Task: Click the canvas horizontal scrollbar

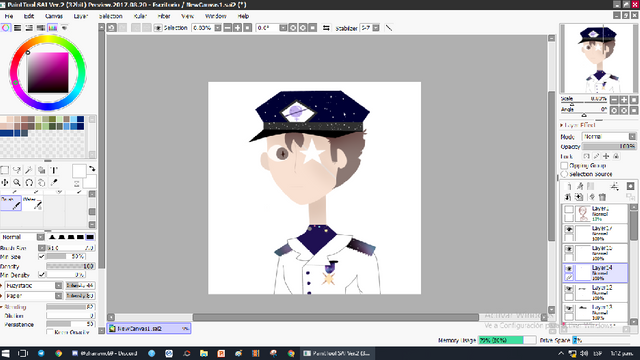Action: pyautogui.click(x=336, y=317)
